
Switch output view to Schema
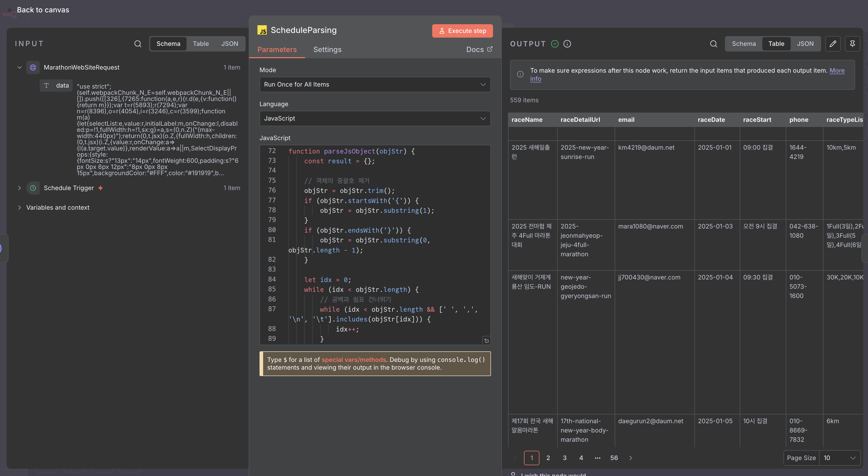(744, 44)
